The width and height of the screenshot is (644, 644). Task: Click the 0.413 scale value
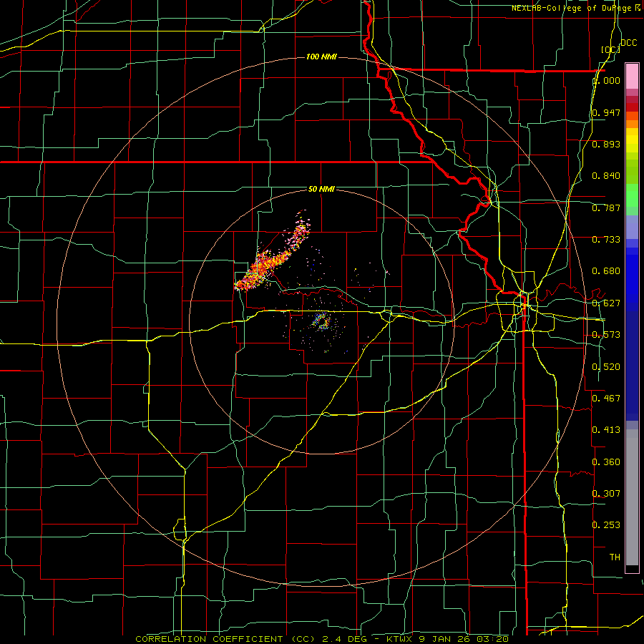(x=606, y=430)
